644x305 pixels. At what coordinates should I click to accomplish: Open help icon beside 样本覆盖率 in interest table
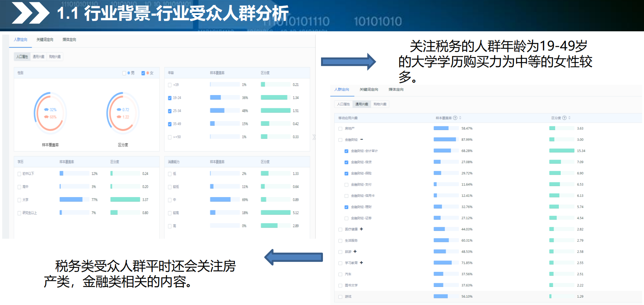coord(455,118)
